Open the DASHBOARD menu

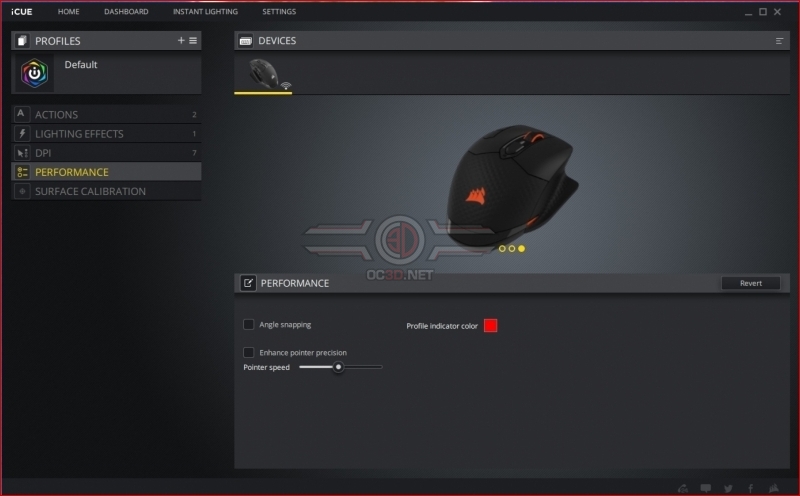tap(126, 12)
